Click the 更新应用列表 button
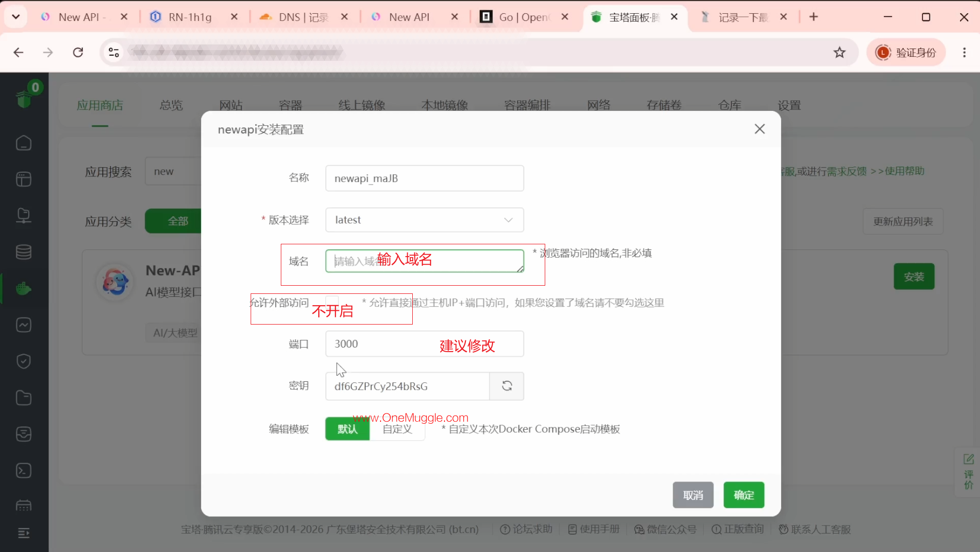The image size is (980, 552). tap(903, 221)
